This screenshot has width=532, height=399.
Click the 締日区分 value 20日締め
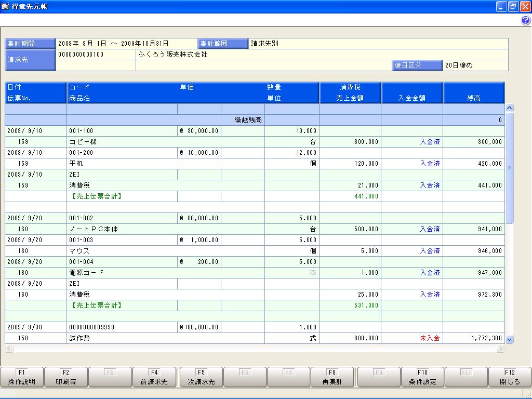point(475,65)
